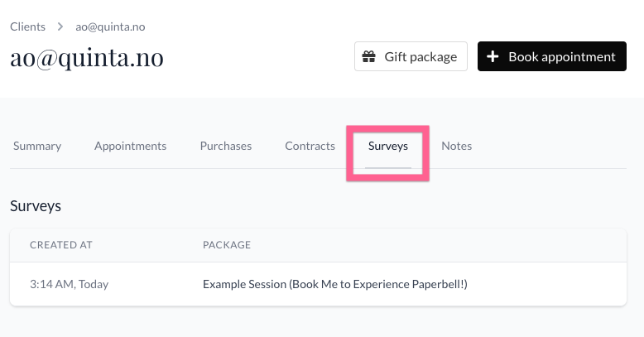
Task: Click the Book appointment button label
Action: 562,56
